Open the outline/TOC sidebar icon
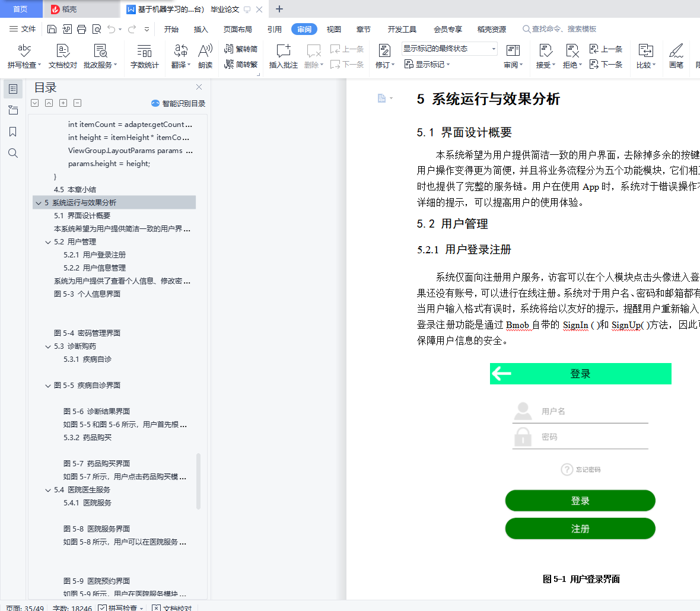The image size is (700, 611). coord(13,89)
